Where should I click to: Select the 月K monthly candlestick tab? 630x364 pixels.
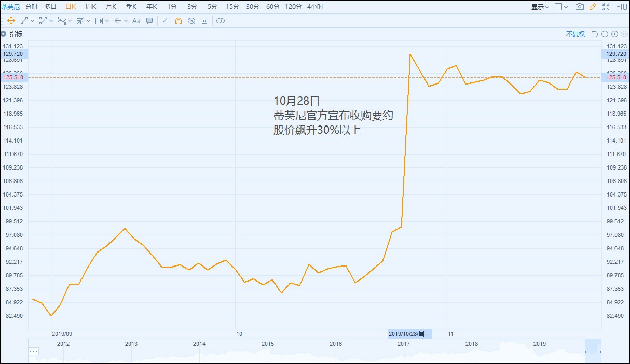[111, 7]
